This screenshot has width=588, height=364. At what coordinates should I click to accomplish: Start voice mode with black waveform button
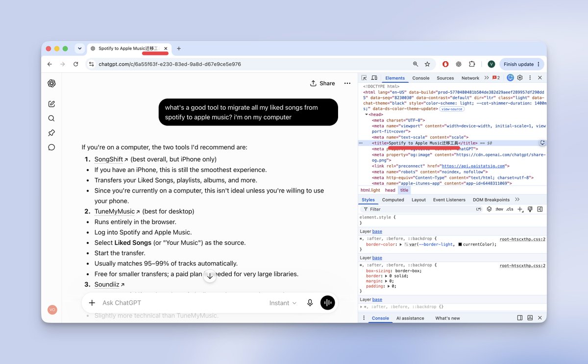tap(328, 303)
